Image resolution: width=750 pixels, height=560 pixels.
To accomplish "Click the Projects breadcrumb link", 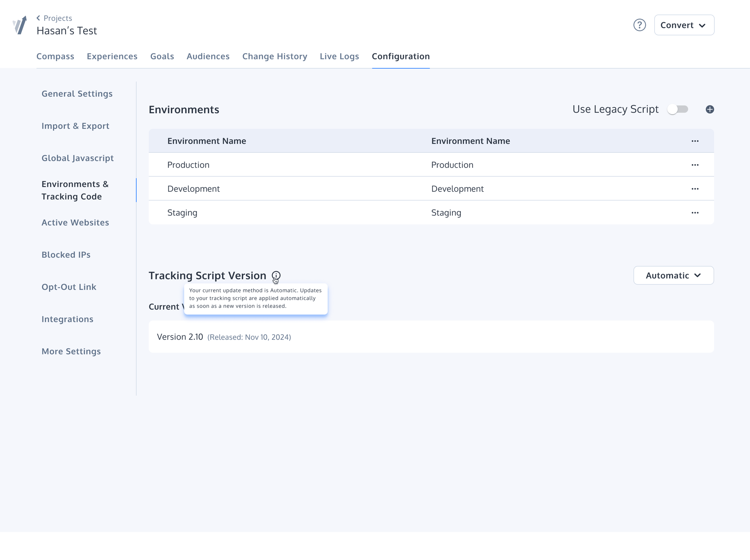I will pyautogui.click(x=58, y=17).
